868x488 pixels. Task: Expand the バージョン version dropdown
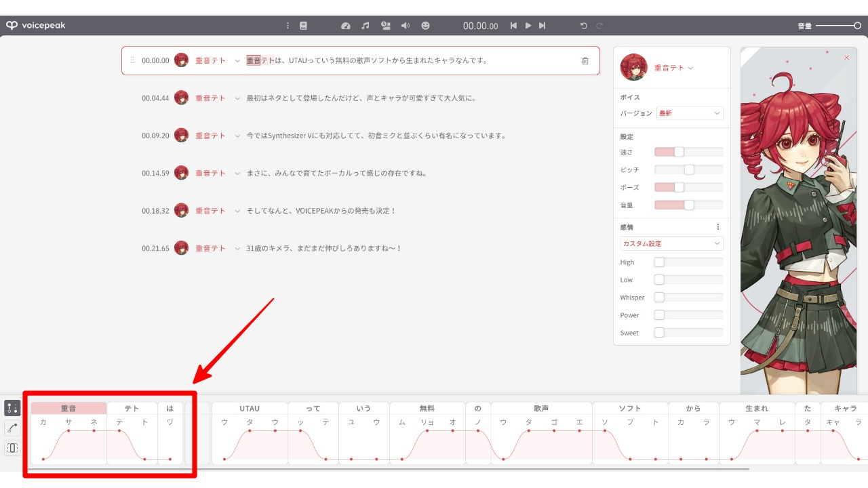pyautogui.click(x=689, y=113)
